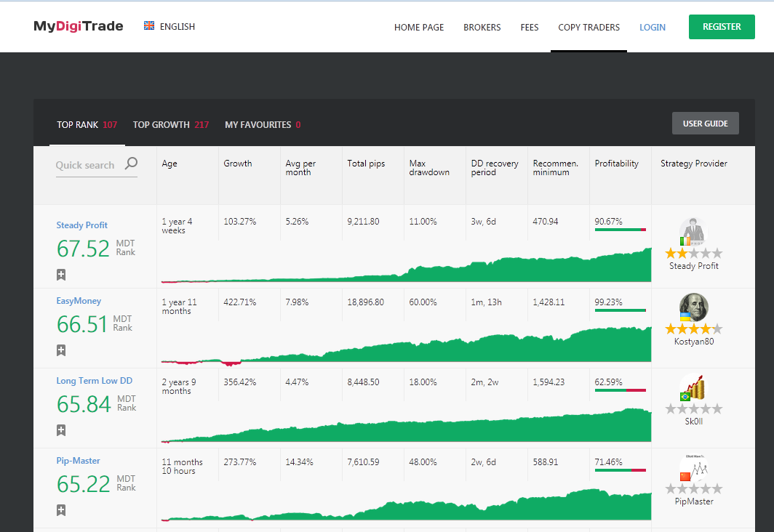Click Long Term Low DD growth chart

[x=406, y=425]
